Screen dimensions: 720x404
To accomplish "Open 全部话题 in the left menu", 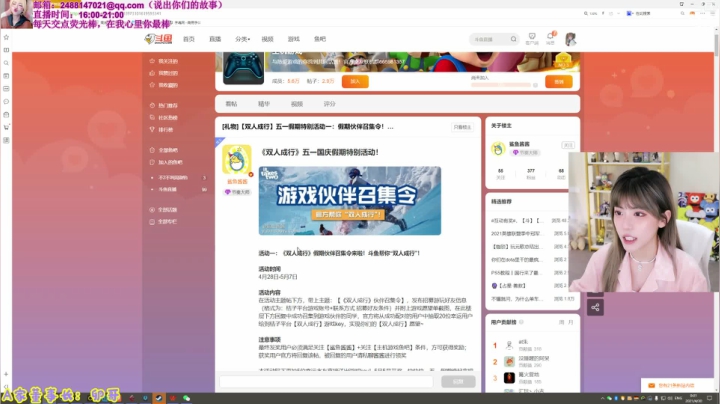I will [168, 210].
